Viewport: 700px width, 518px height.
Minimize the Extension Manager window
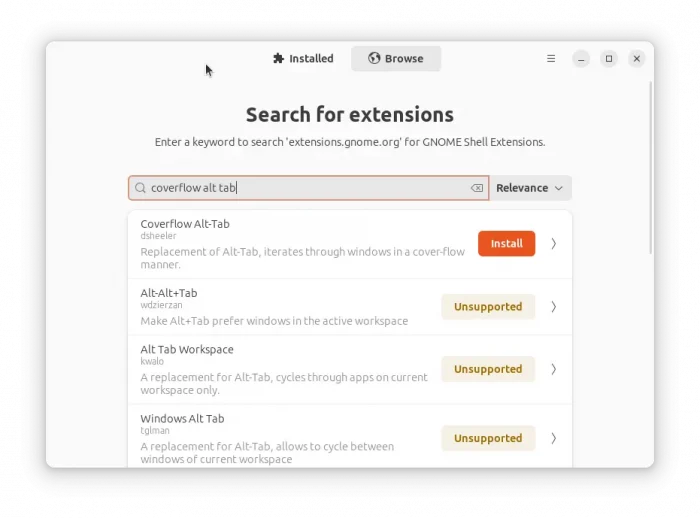coord(581,59)
